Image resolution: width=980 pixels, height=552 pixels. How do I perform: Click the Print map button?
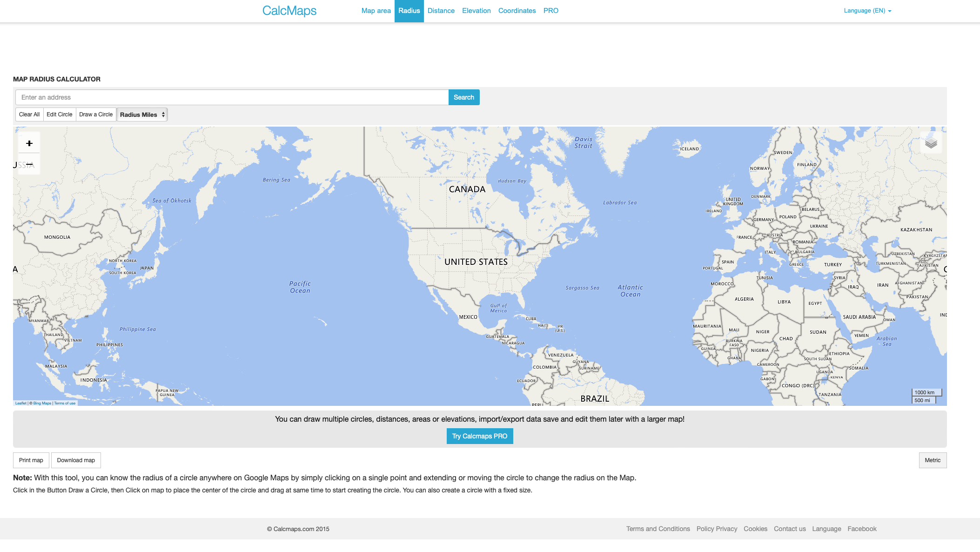coord(31,460)
